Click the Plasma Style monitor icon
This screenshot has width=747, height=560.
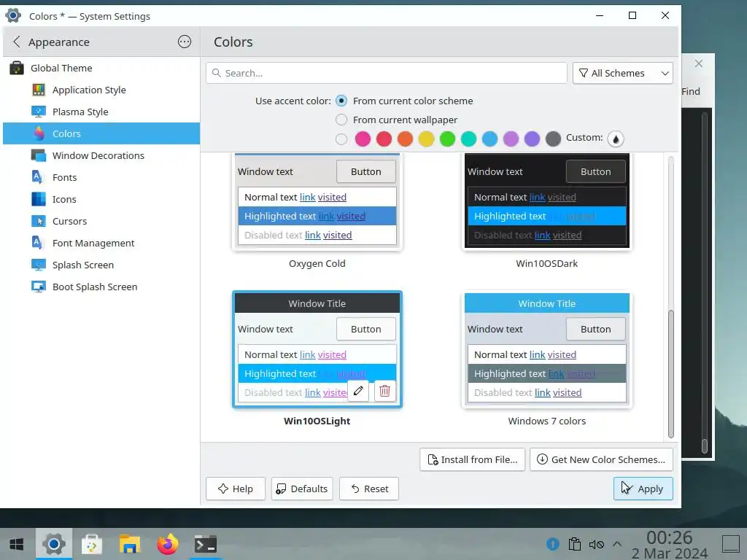click(39, 112)
